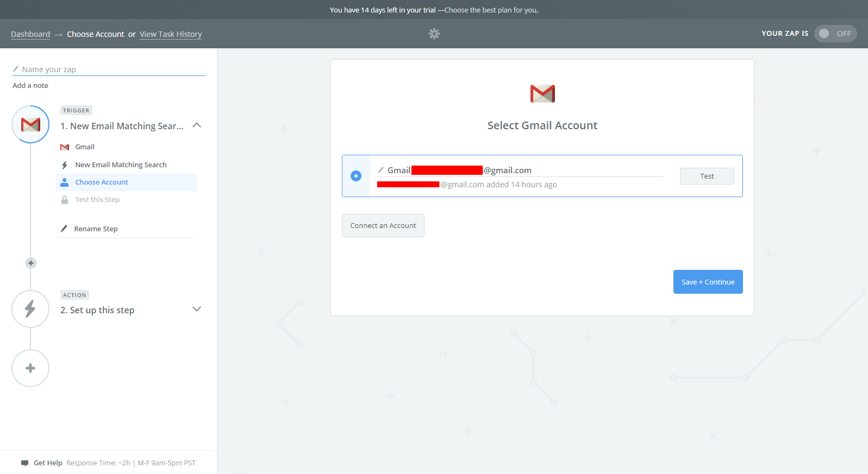
Task: Click the pencil icon beside Rename Step
Action: point(64,229)
